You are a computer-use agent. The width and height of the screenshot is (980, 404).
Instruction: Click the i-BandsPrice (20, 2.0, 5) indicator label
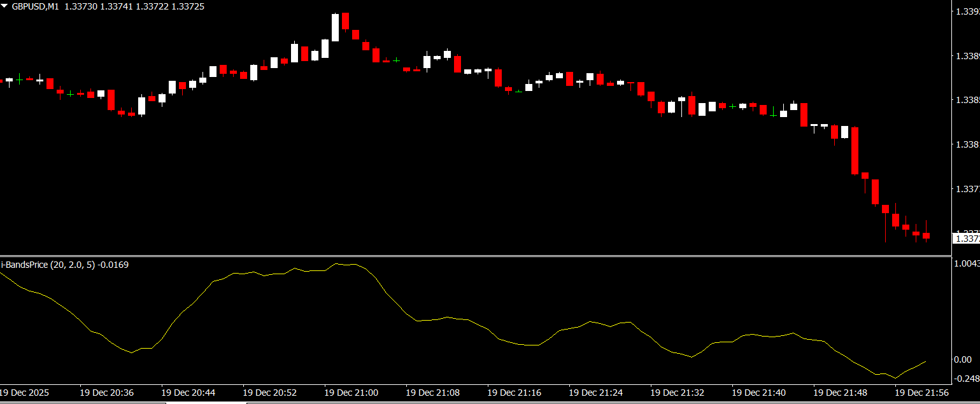(x=48, y=265)
